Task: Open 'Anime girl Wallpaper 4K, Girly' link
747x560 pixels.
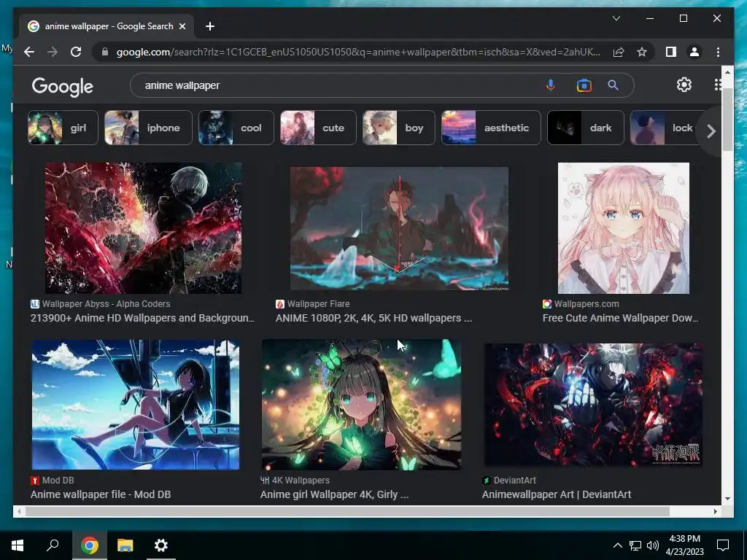Action: (x=334, y=494)
